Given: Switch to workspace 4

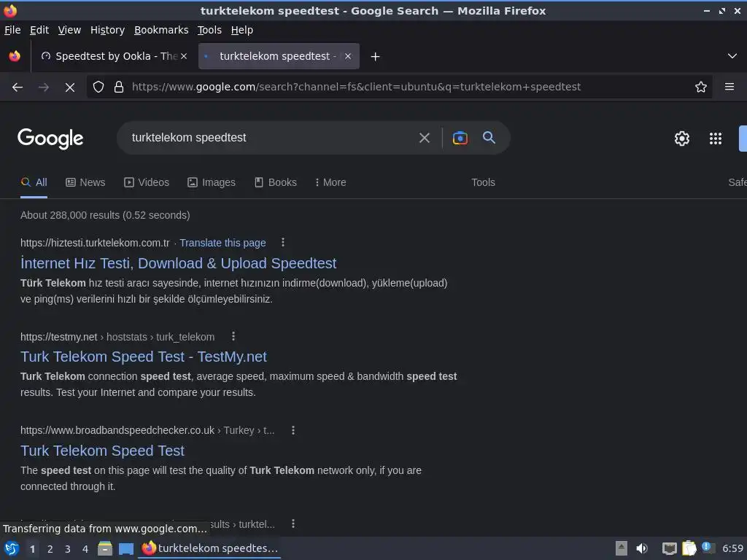Looking at the screenshot, I should click(x=85, y=549).
